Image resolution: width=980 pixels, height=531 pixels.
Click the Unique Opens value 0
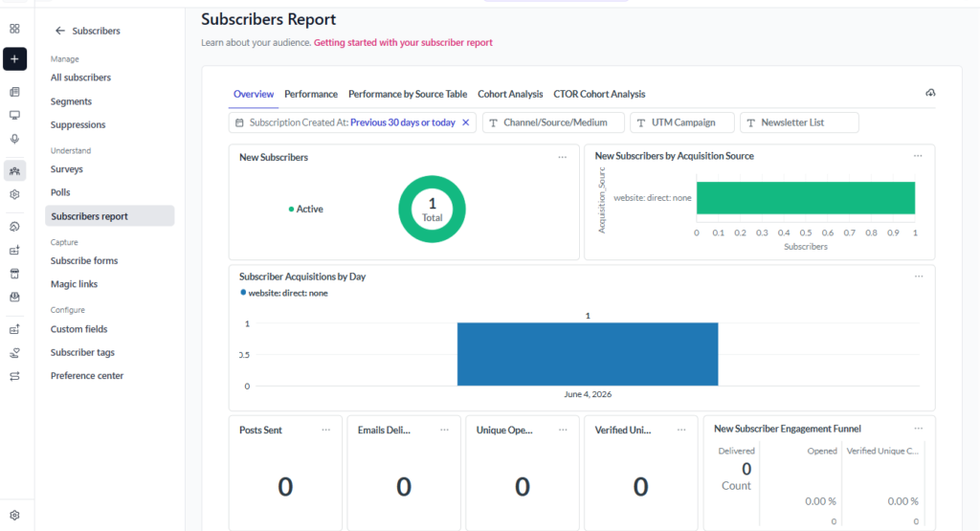pyautogui.click(x=522, y=487)
